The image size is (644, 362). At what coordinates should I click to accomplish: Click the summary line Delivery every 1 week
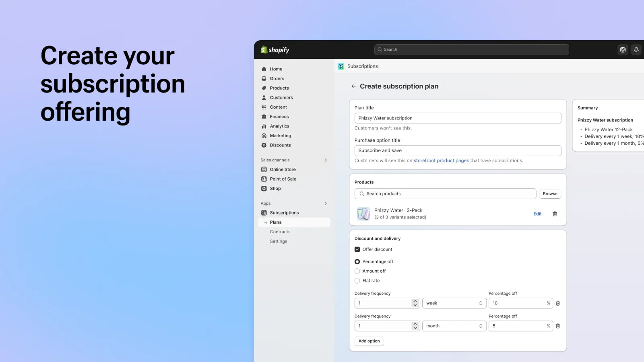tap(614, 136)
